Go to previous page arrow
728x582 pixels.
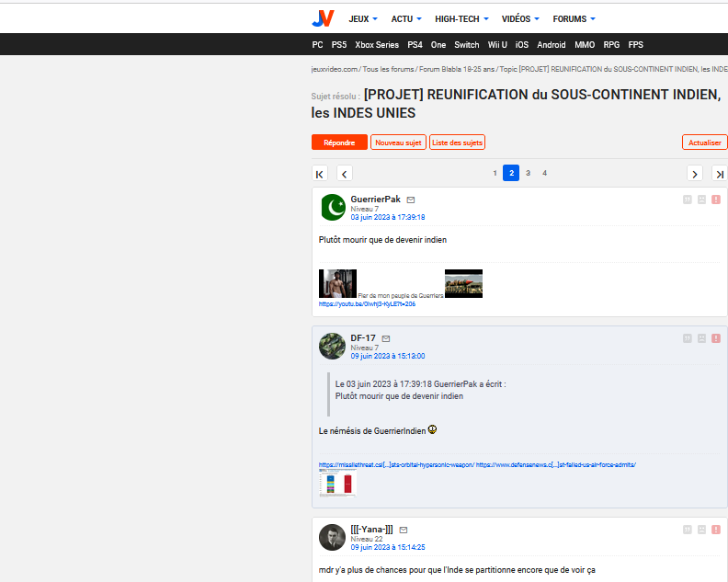[x=344, y=174]
